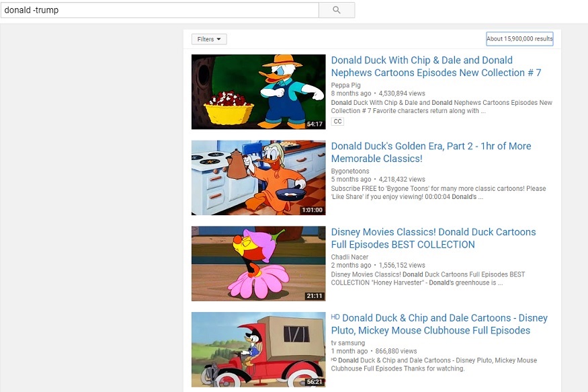Open thumbnail of Donald Duck with popcorn bowl
The height and width of the screenshot is (392, 588).
coord(258,92)
